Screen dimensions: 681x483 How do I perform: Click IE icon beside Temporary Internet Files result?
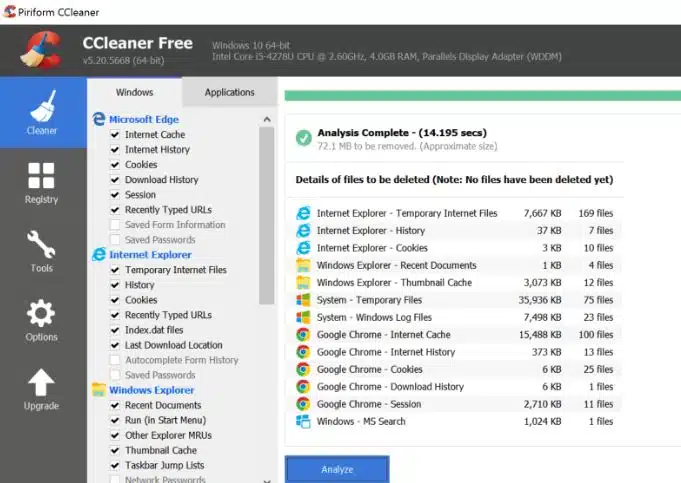coord(303,213)
